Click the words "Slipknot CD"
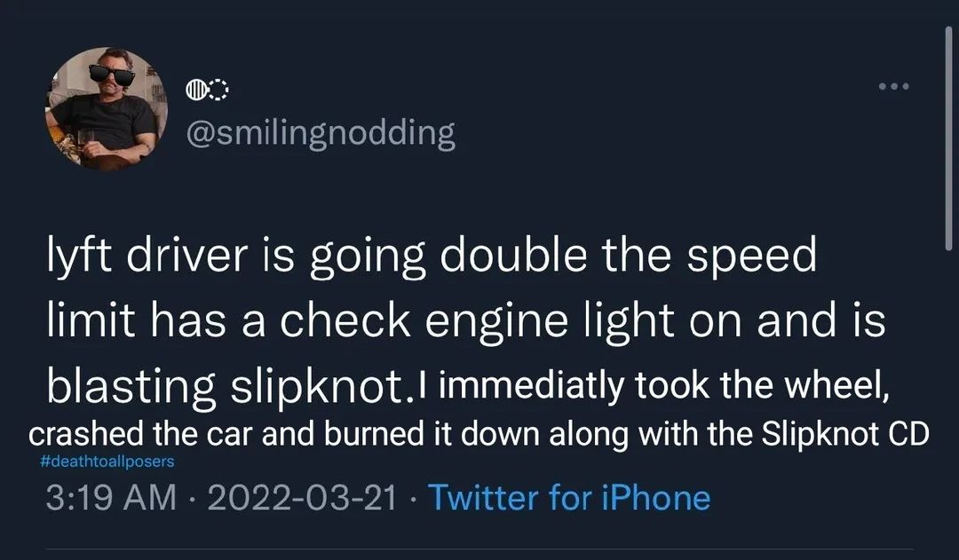The width and height of the screenshot is (959, 560). point(846,436)
